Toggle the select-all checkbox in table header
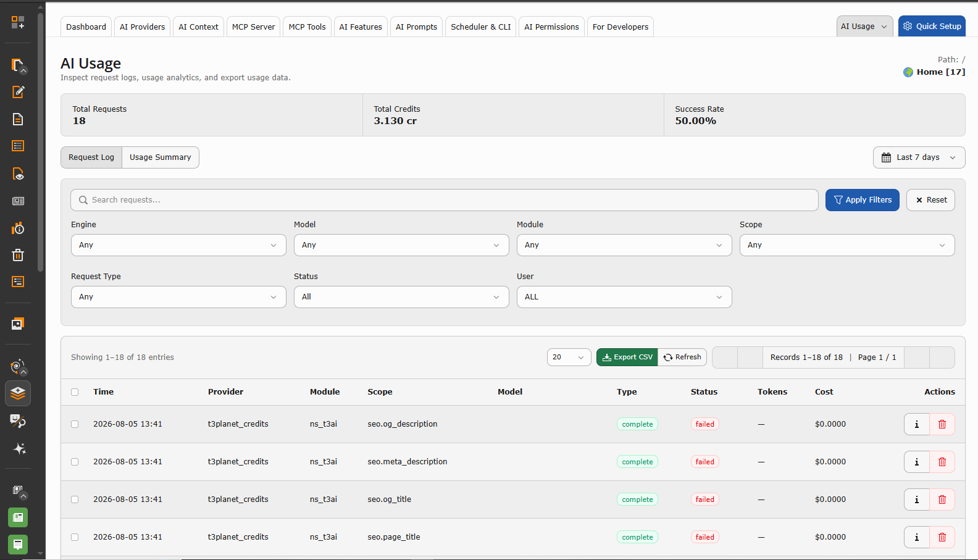The height and width of the screenshot is (560, 978). pos(75,392)
